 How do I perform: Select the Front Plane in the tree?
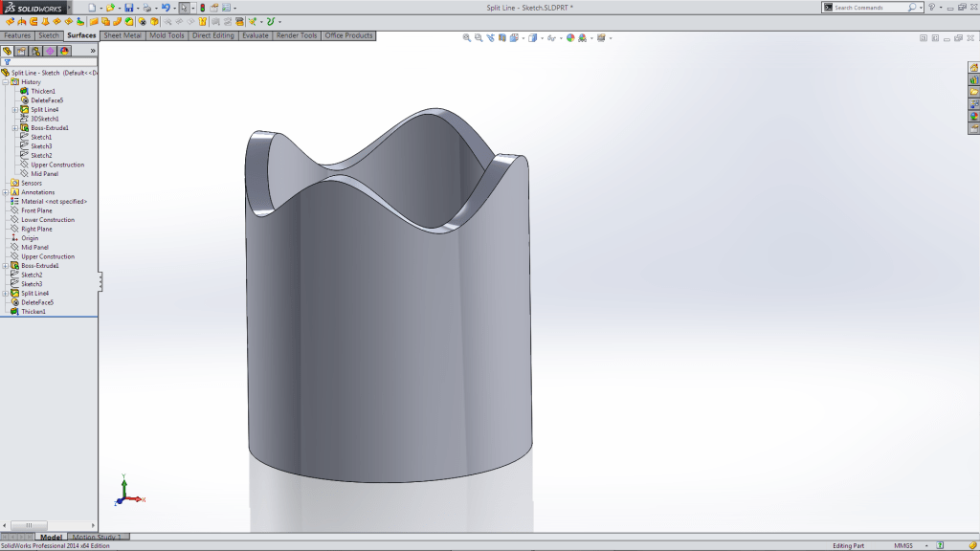(x=36, y=209)
